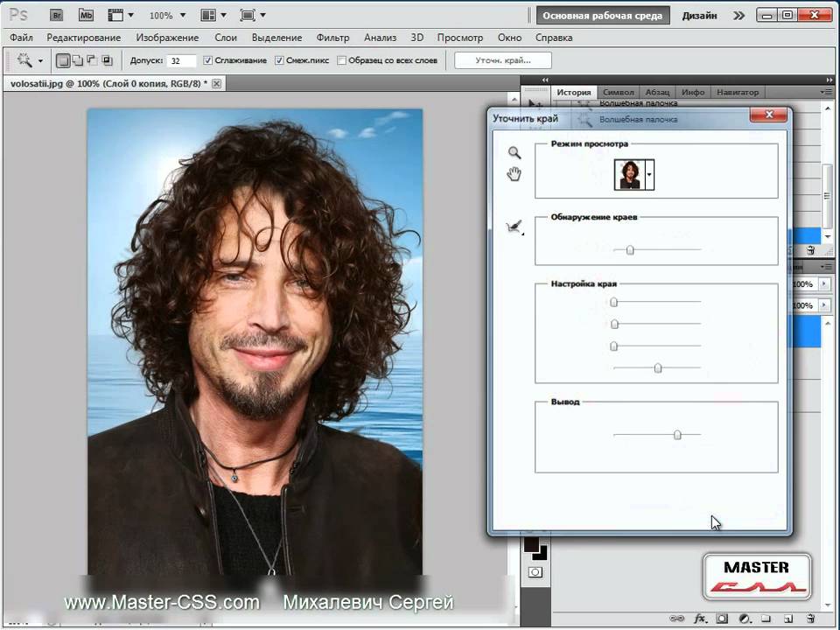
Task: Click the foreground color swatch
Action: point(531,545)
